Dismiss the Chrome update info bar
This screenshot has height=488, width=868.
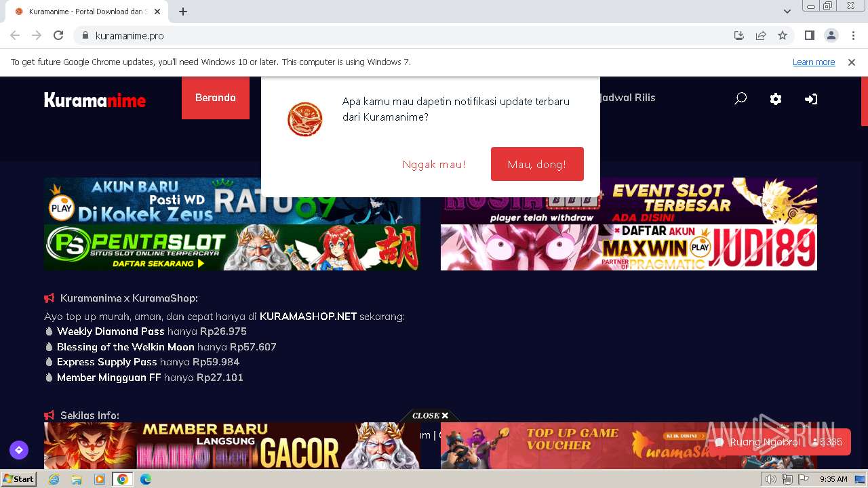(852, 62)
